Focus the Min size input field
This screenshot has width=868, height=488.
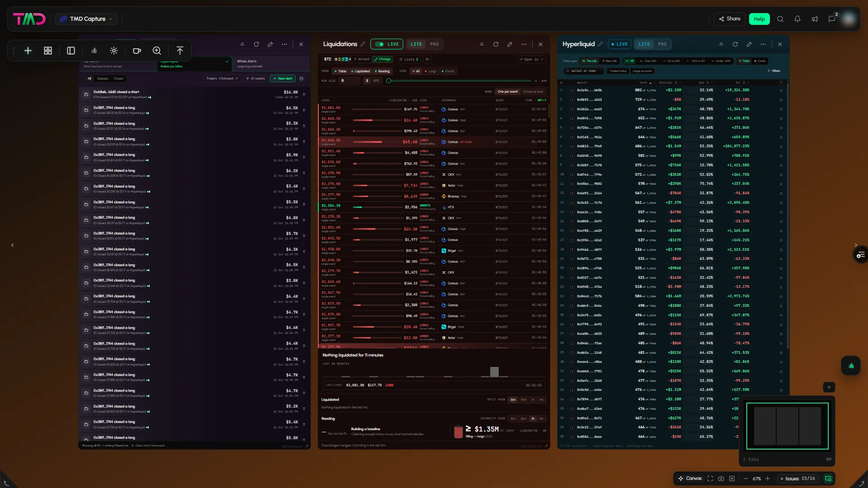point(350,81)
